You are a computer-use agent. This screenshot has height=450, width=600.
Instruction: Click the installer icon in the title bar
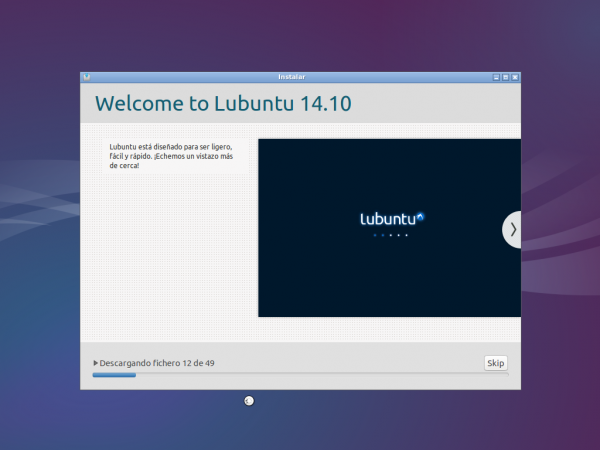point(87,77)
